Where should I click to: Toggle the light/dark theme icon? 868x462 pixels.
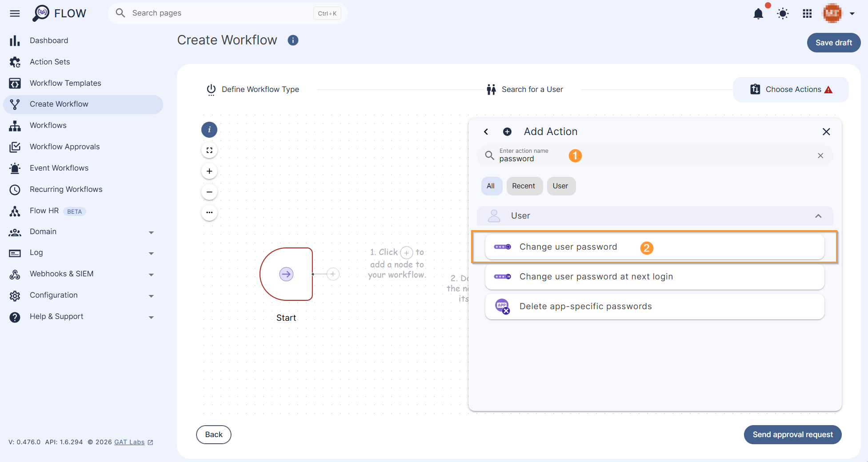783,14
